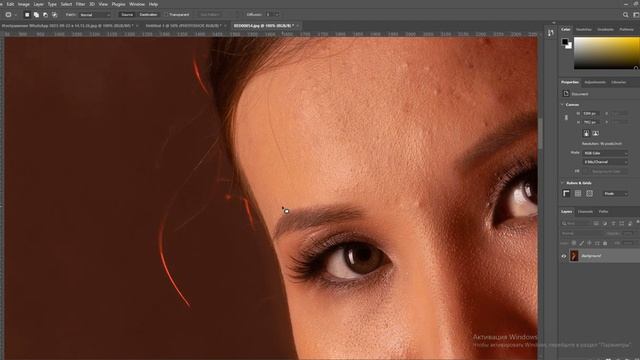Collapse the Rulers & Grids section
This screenshot has height=360, width=640.
562,183
